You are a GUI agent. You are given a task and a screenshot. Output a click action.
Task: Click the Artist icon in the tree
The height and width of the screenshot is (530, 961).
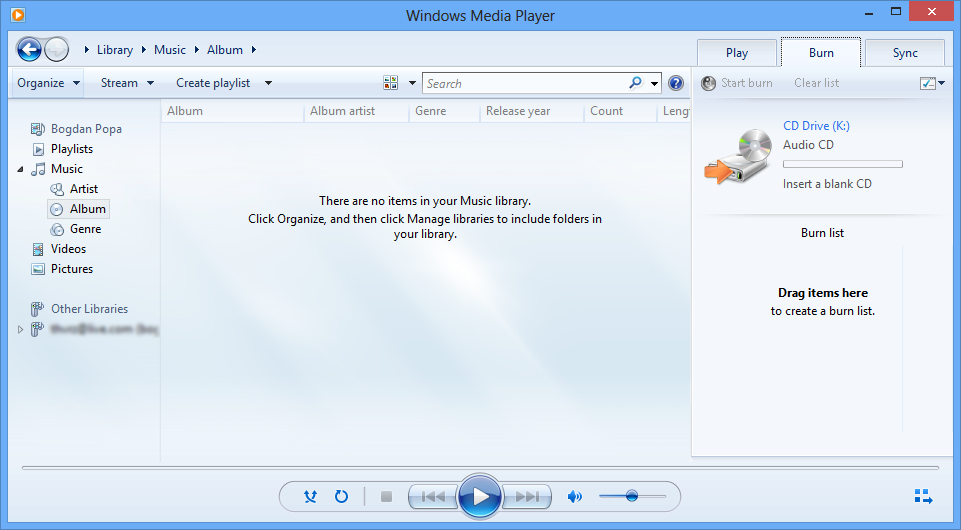pyautogui.click(x=57, y=189)
